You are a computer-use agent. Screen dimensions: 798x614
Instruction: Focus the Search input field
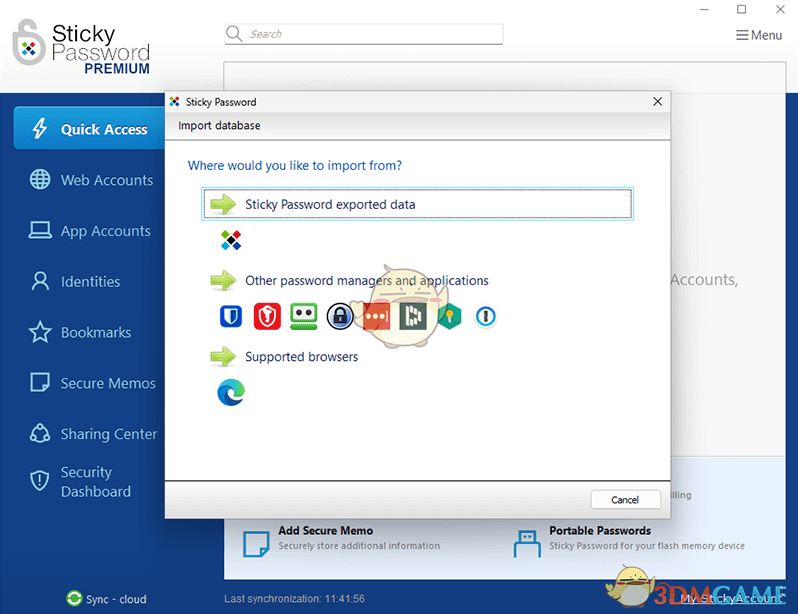pyautogui.click(x=364, y=34)
